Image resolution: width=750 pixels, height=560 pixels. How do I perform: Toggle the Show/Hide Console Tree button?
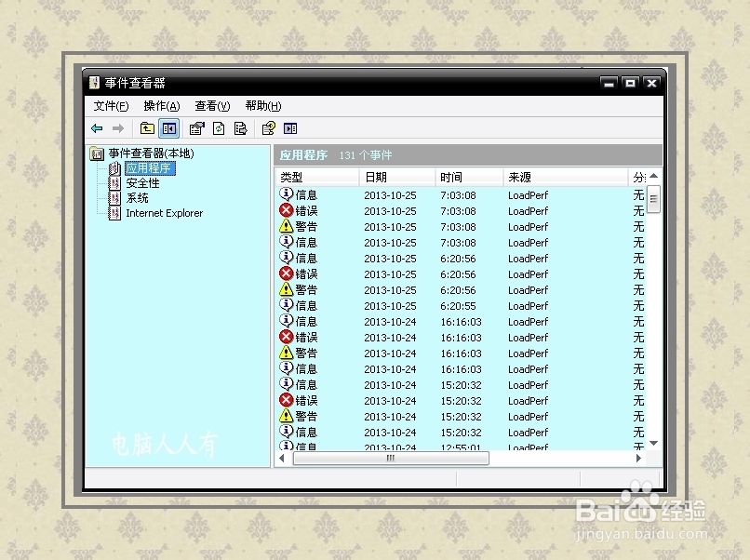click(167, 127)
